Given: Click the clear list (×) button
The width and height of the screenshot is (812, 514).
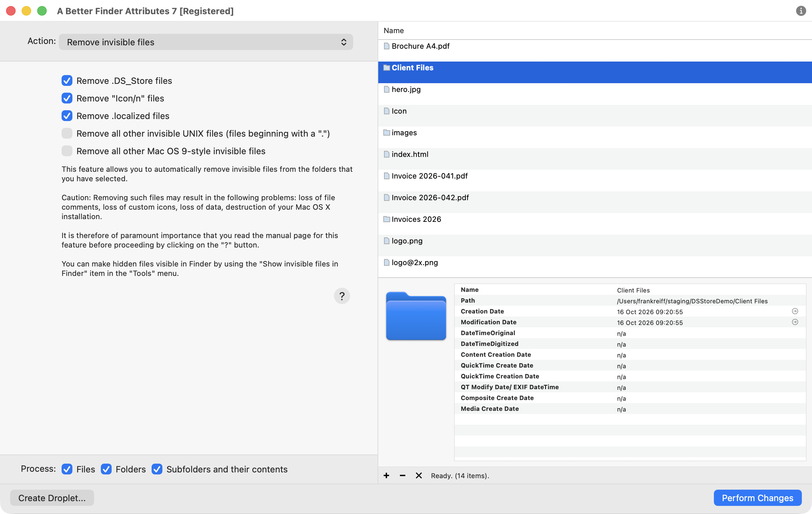Looking at the screenshot, I should coord(419,475).
